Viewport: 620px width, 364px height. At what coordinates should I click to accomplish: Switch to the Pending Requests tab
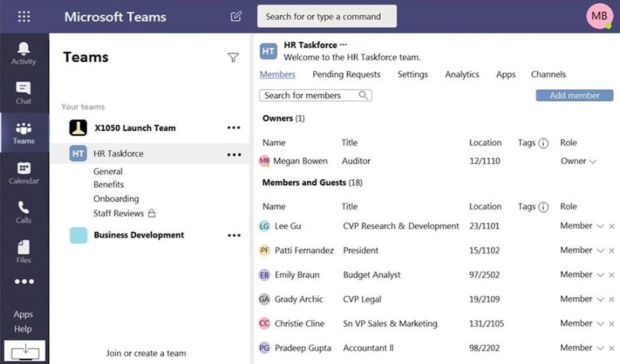point(346,74)
